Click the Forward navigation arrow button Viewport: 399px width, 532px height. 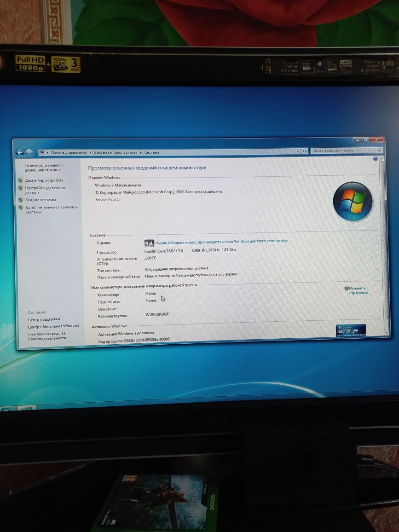[29, 153]
